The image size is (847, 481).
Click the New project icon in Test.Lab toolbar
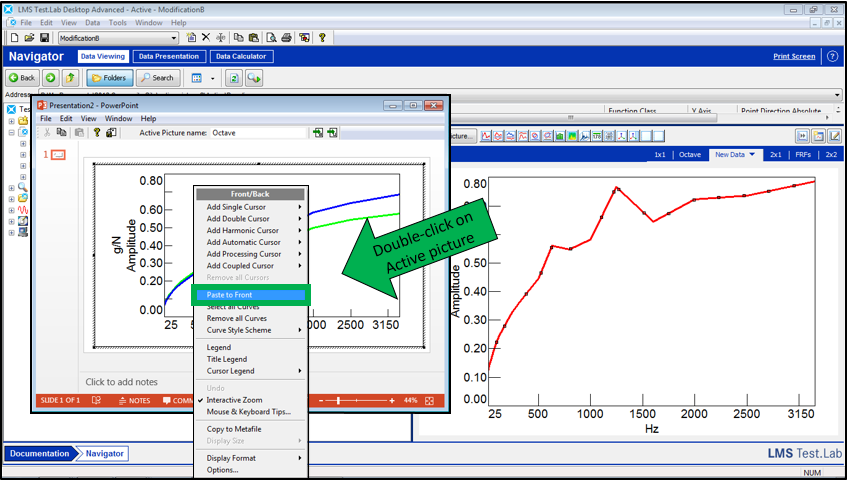click(15, 38)
